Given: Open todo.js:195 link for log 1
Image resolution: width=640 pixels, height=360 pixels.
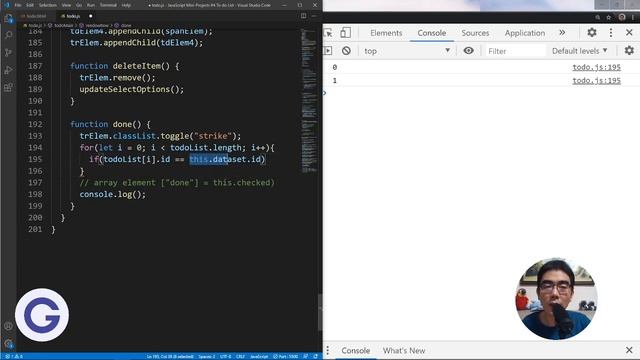Looking at the screenshot, I should [596, 80].
